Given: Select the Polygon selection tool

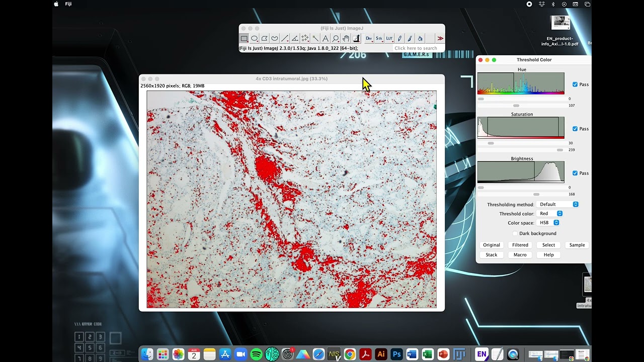Looking at the screenshot, I should (x=265, y=38).
